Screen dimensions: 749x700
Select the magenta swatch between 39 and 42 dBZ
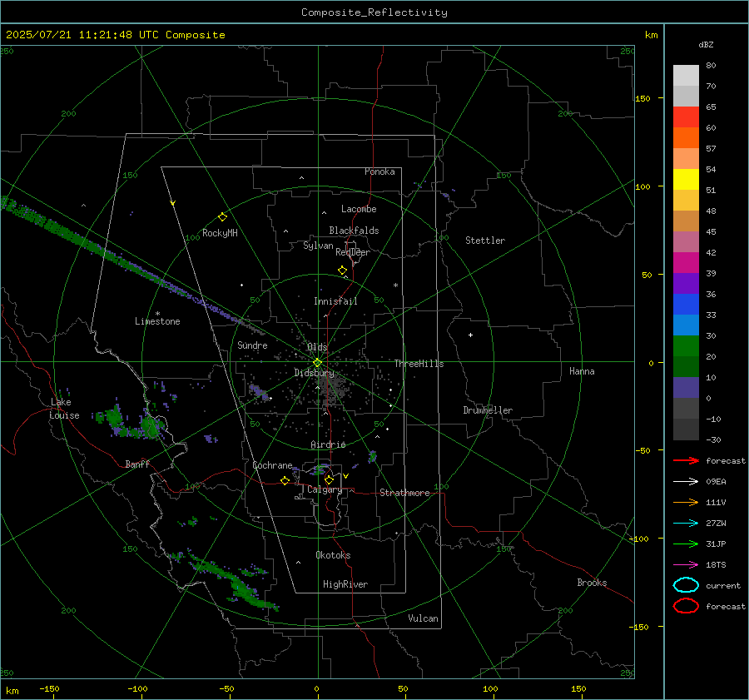(686, 263)
